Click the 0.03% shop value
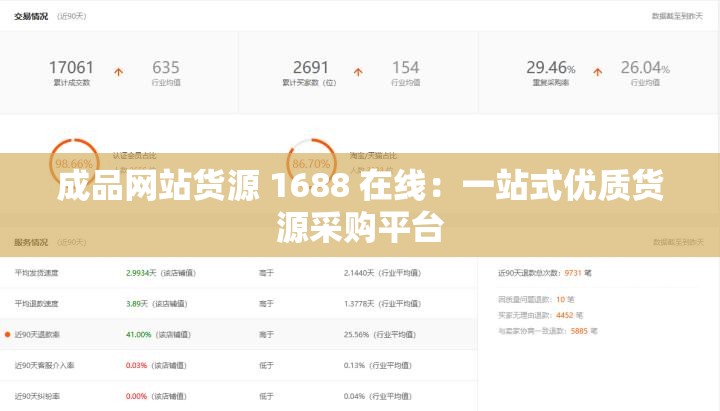The image size is (720, 411). pyautogui.click(x=136, y=365)
